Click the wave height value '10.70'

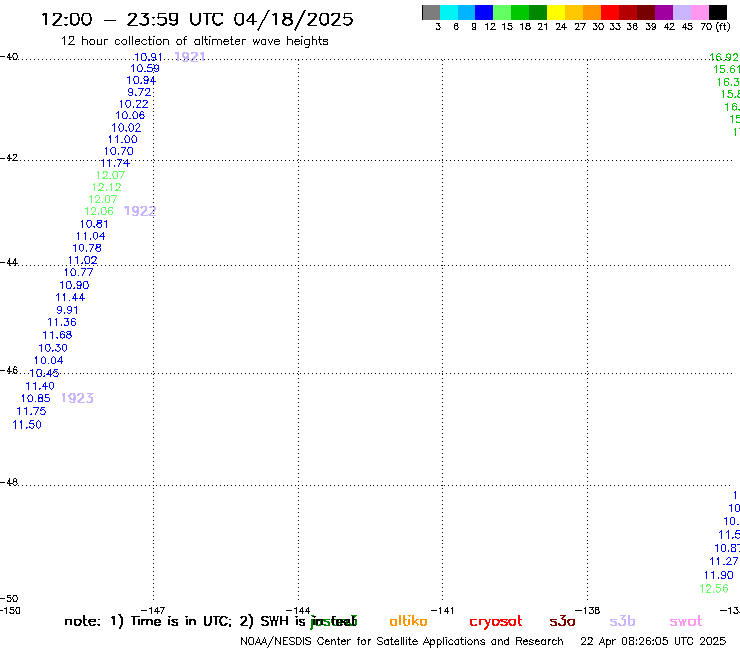119,152
